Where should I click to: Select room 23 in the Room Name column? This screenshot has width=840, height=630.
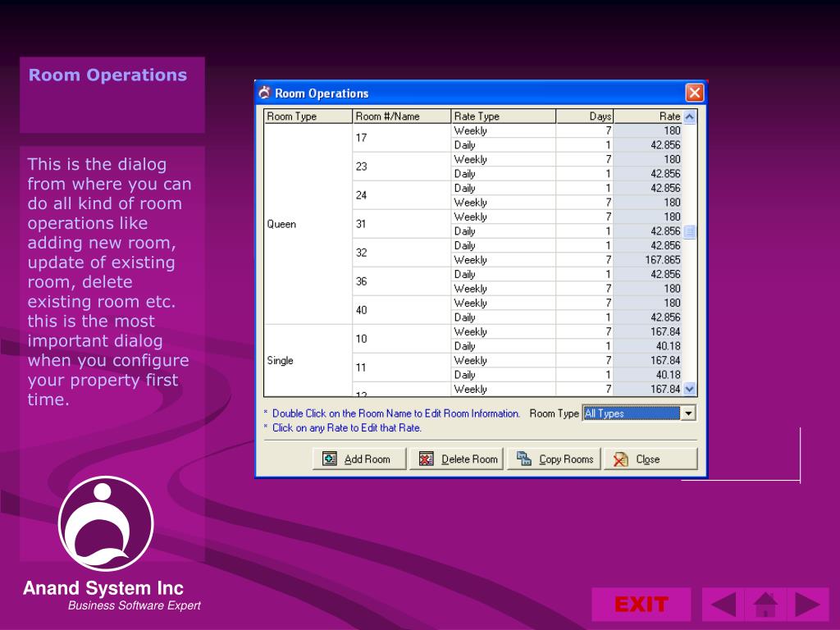tap(402, 167)
